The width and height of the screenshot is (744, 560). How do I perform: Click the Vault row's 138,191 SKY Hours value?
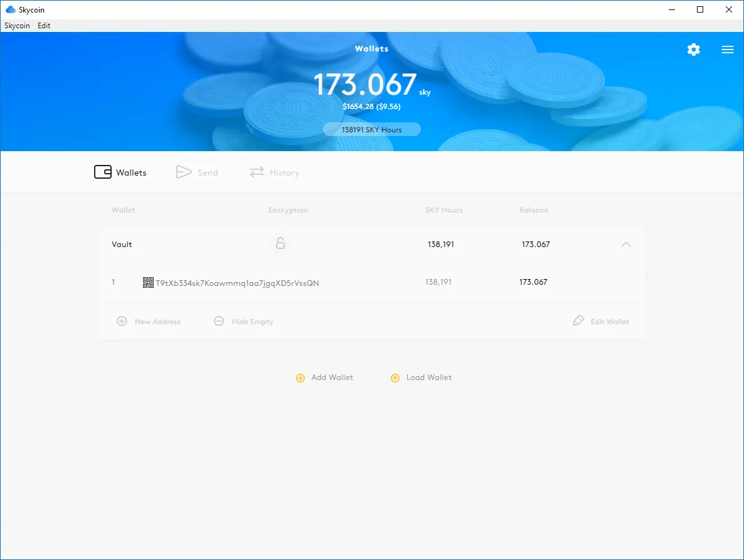click(441, 244)
